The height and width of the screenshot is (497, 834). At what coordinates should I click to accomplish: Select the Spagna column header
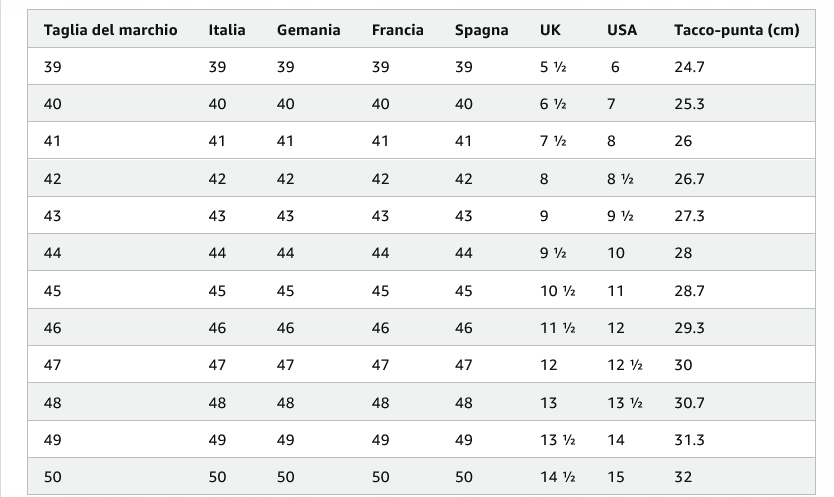(x=481, y=30)
